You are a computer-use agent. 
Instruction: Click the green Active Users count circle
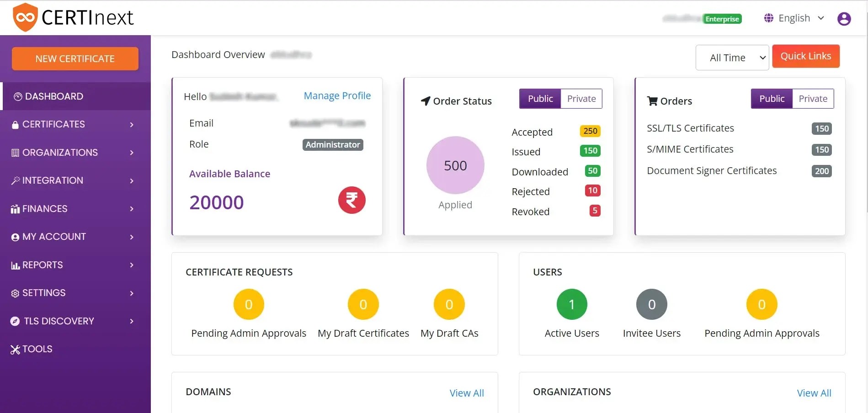[x=572, y=304]
